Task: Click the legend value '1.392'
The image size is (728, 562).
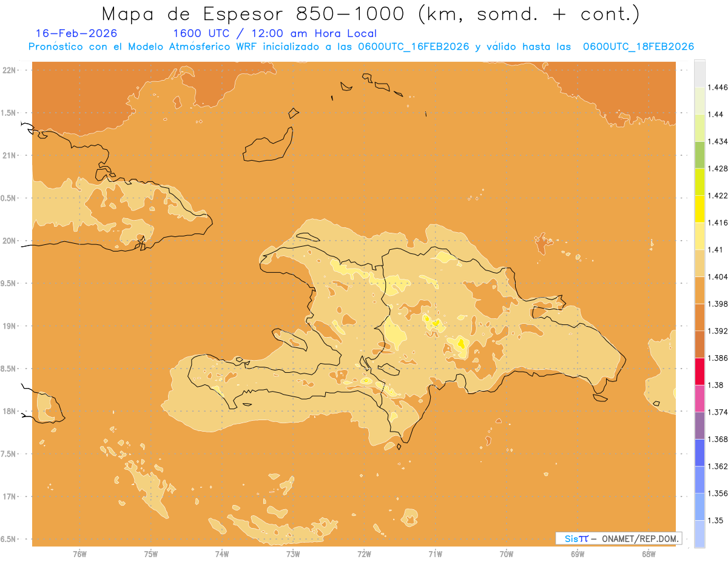Action: point(717,331)
